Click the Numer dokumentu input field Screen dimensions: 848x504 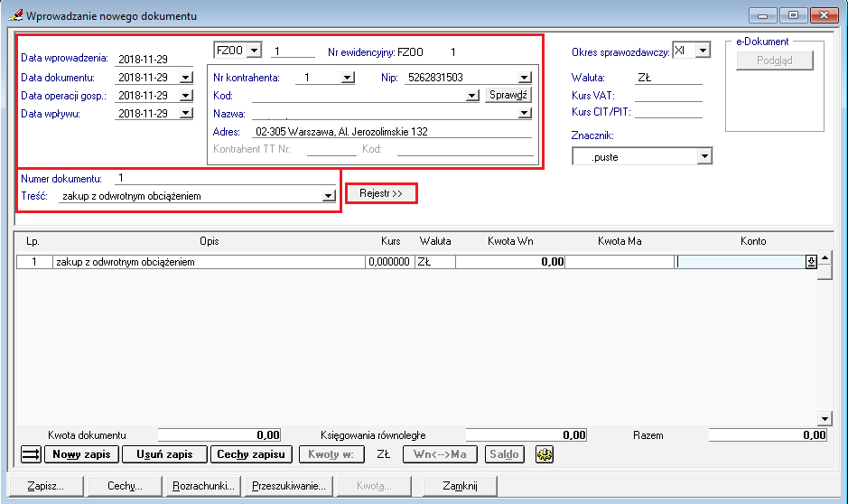pos(225,178)
